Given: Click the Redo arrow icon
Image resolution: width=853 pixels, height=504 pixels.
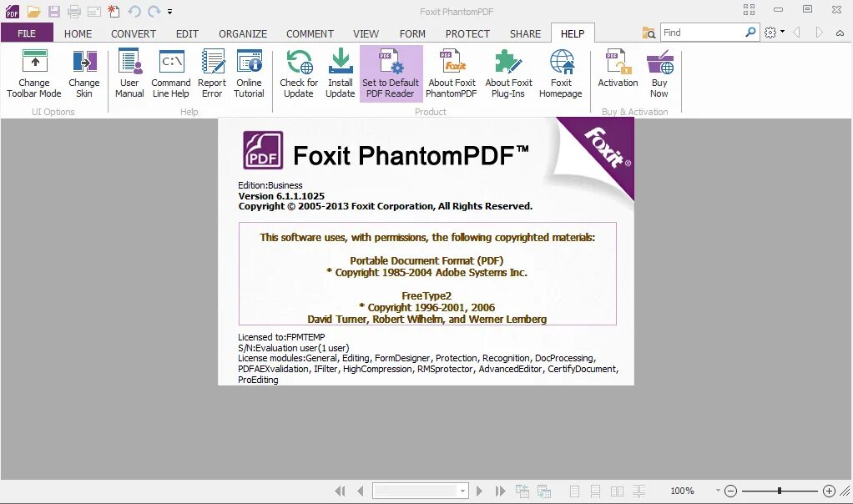Looking at the screenshot, I should pyautogui.click(x=154, y=11).
